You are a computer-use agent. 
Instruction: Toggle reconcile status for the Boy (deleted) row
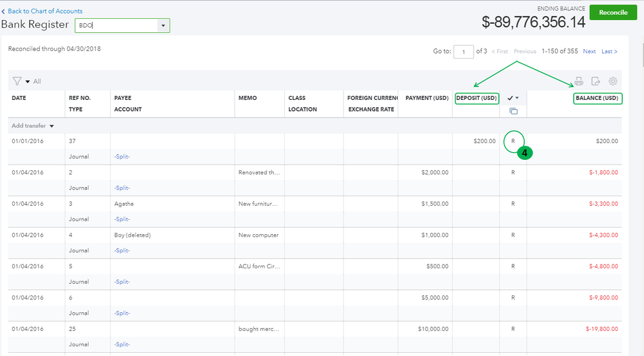513,235
